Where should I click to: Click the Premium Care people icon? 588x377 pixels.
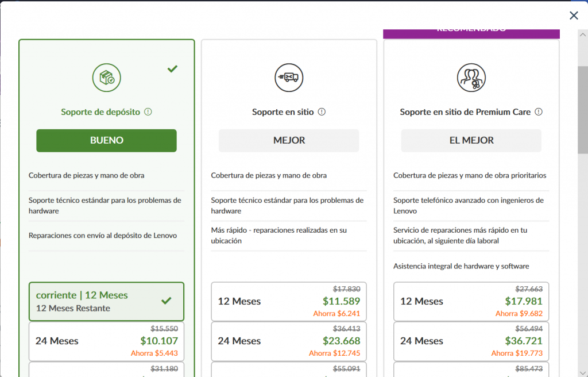pos(471,77)
